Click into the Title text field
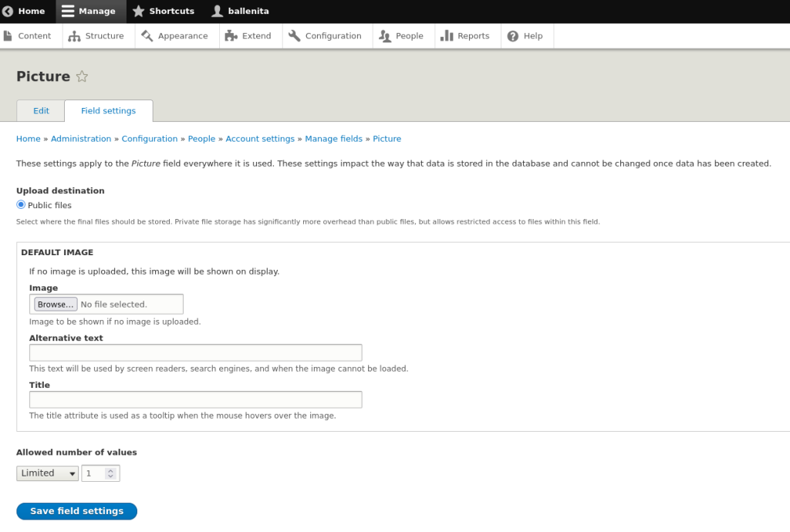This screenshot has width=790, height=532. tap(195, 399)
